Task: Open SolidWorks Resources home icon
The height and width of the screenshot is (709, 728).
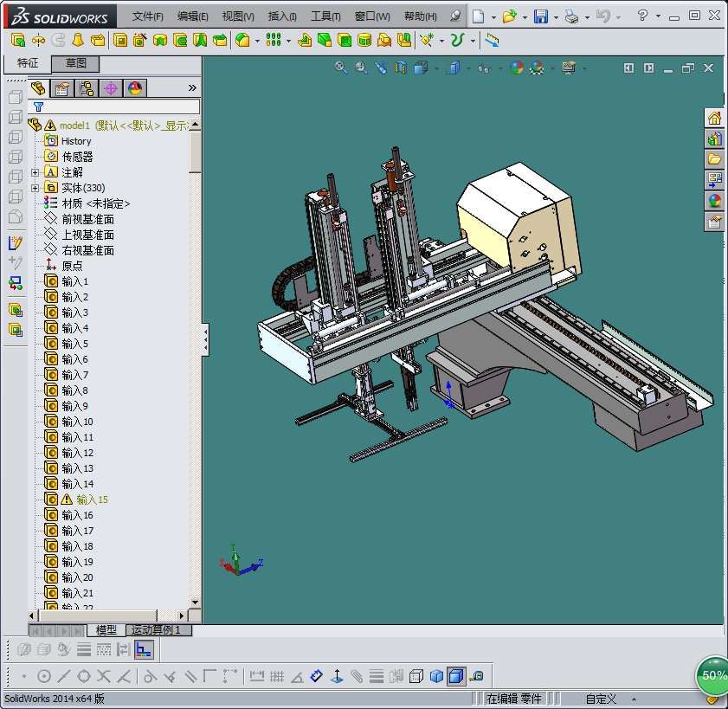Action: point(714,118)
